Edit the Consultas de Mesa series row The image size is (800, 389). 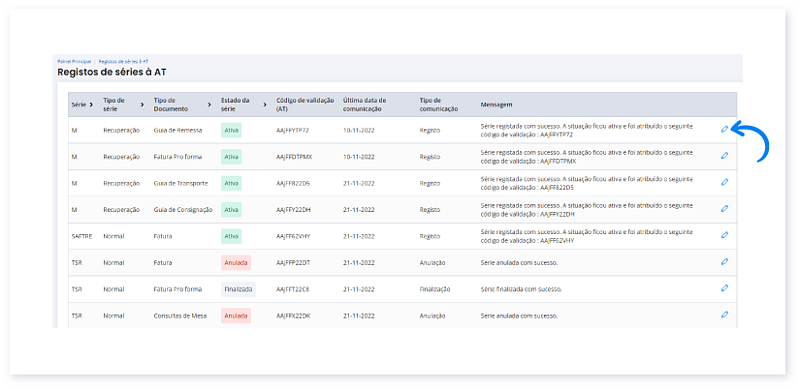(x=724, y=315)
